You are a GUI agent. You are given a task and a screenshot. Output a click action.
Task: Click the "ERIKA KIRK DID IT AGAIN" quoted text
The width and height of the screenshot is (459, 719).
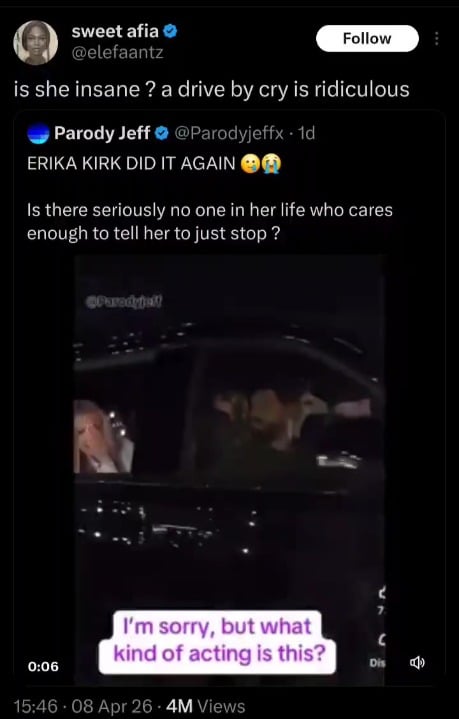coord(131,164)
